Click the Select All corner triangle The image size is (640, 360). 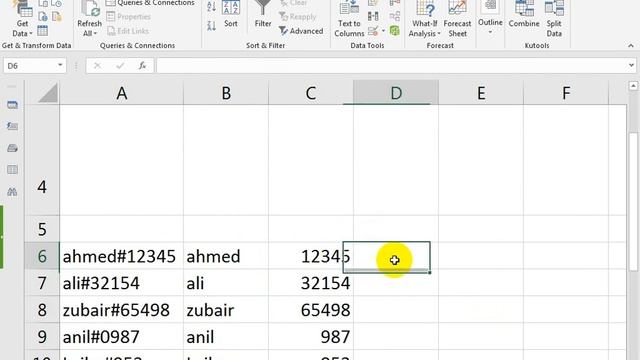pyautogui.click(x=48, y=93)
